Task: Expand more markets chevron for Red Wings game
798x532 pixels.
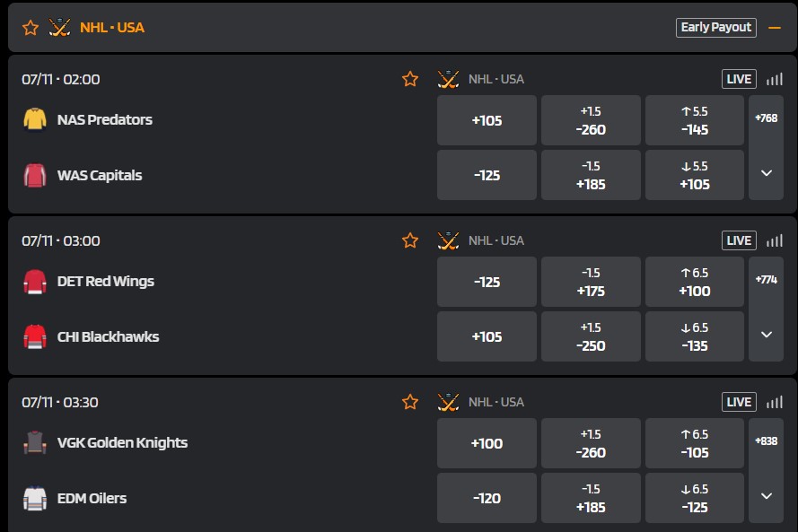Action: pyautogui.click(x=767, y=334)
